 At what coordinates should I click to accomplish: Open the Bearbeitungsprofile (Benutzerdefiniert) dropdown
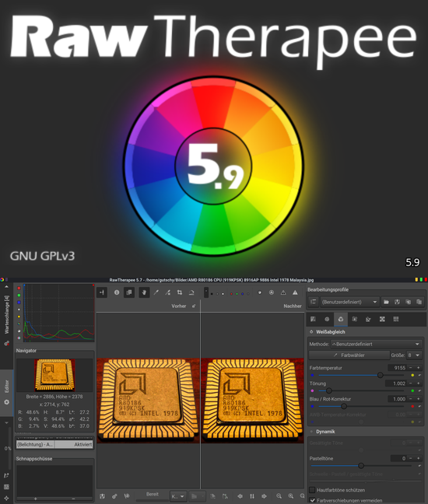coord(350,302)
